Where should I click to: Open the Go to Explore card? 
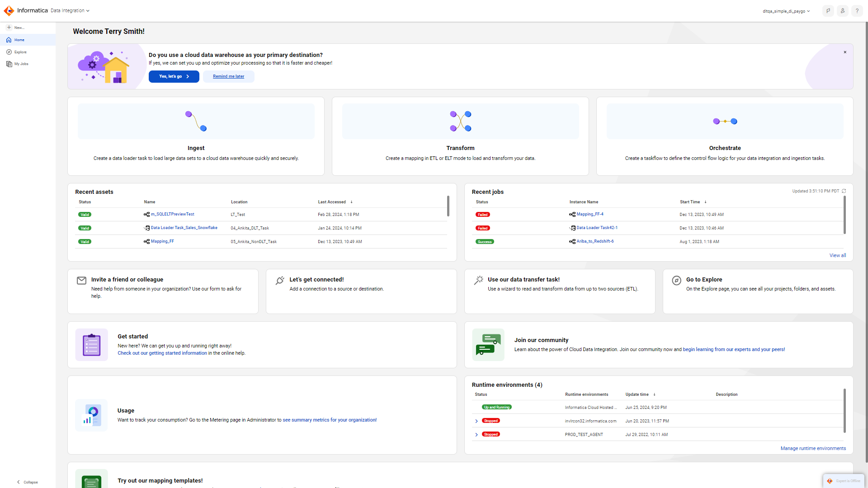pos(758,291)
